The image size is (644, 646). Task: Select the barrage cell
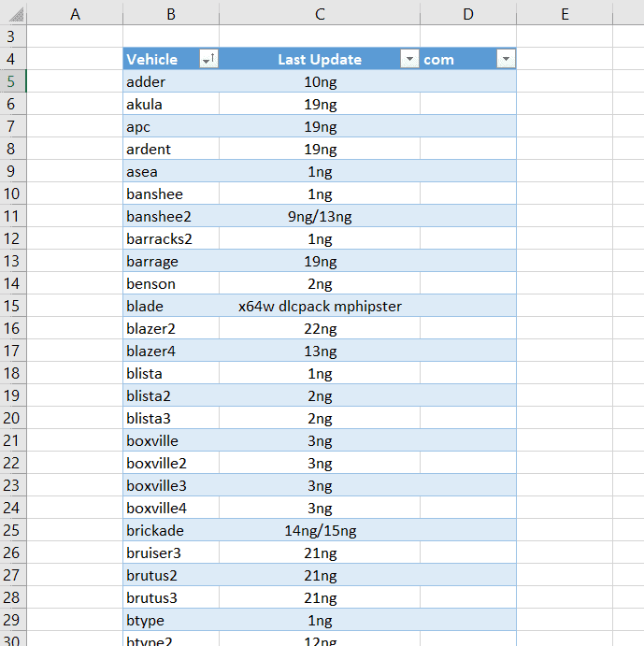tap(171, 261)
